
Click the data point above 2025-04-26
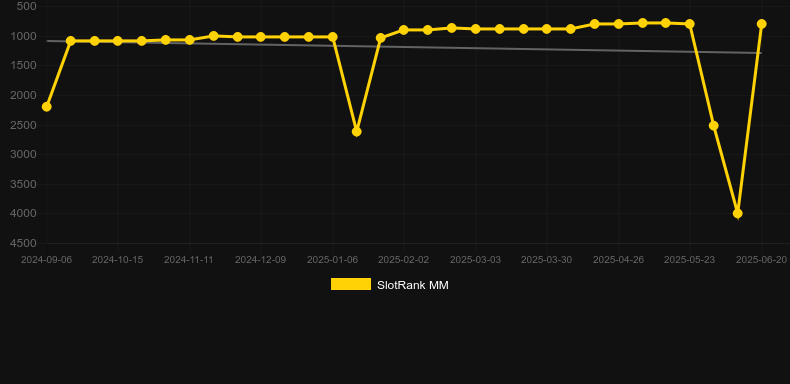click(618, 24)
